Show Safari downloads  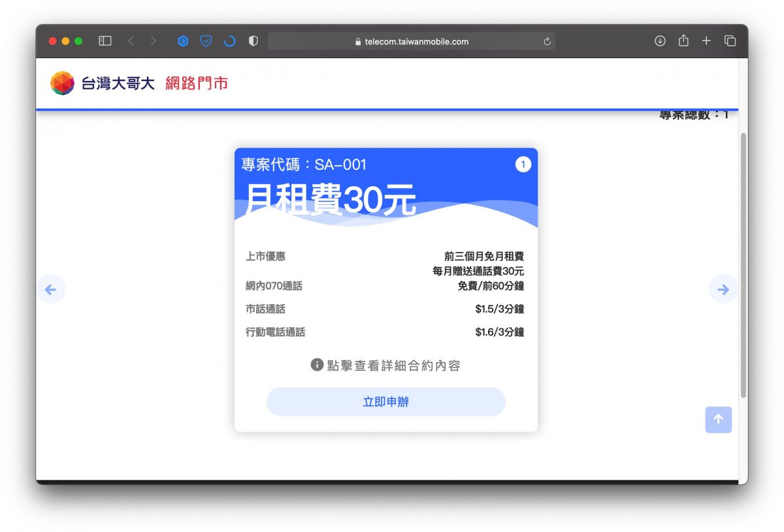(660, 41)
